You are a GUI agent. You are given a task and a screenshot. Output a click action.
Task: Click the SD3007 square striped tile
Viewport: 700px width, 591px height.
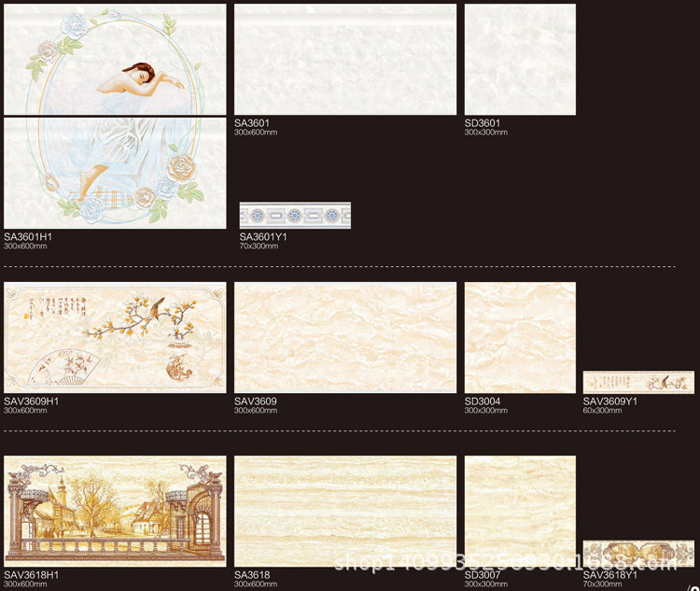click(x=520, y=511)
